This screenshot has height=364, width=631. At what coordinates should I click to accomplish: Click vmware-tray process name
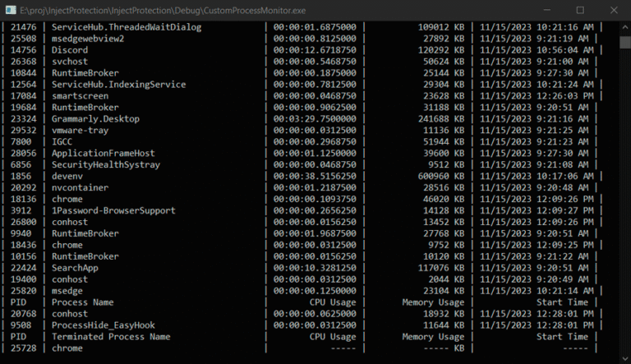80,131
